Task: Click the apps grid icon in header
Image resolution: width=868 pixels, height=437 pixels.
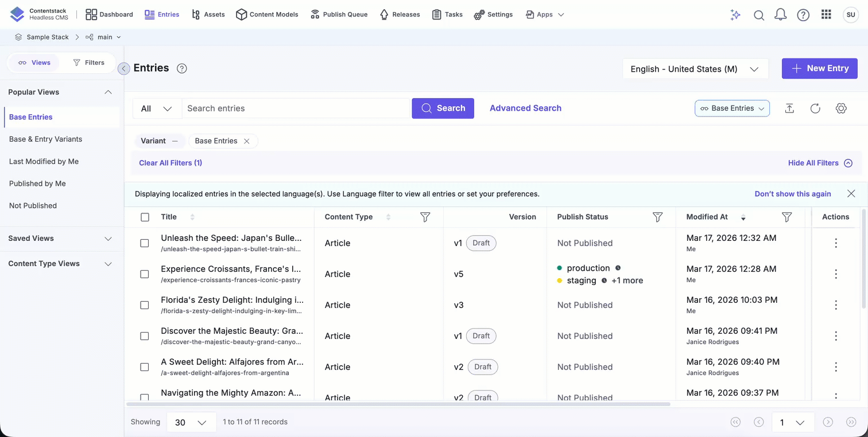Action: tap(826, 15)
